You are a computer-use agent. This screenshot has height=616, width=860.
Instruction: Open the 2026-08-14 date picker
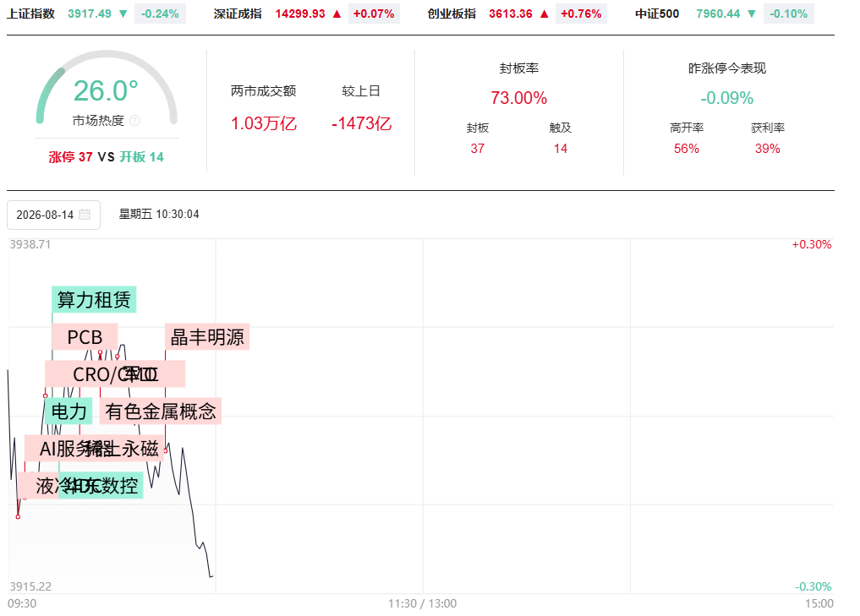click(x=54, y=215)
